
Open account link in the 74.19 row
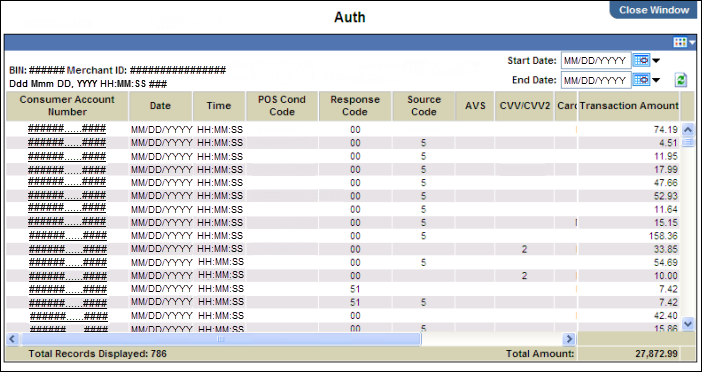67,129
